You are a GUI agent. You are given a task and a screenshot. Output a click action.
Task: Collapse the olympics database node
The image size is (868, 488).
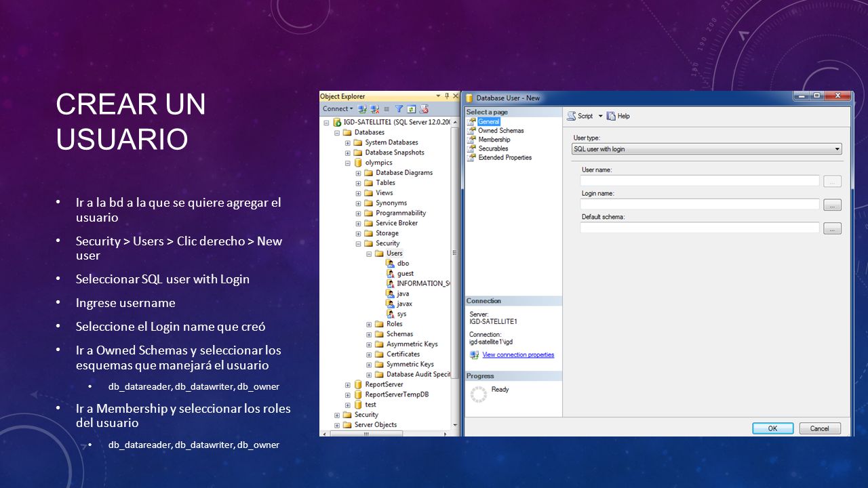tap(348, 163)
